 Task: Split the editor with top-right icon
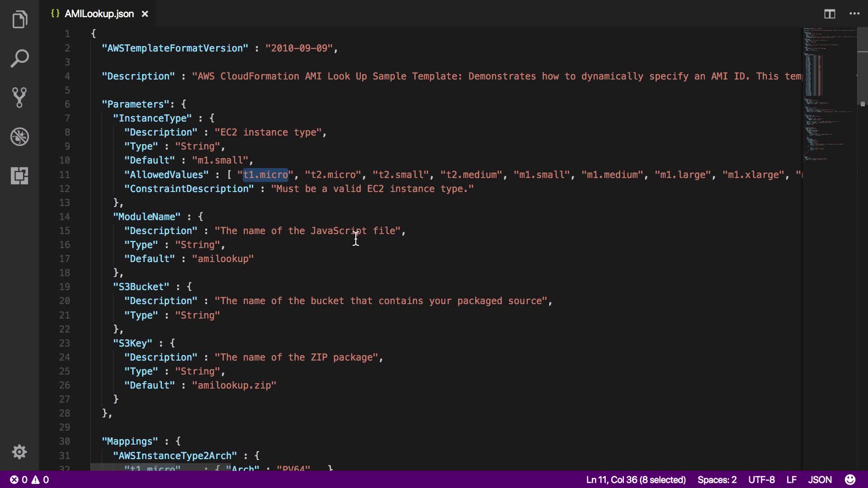(830, 14)
